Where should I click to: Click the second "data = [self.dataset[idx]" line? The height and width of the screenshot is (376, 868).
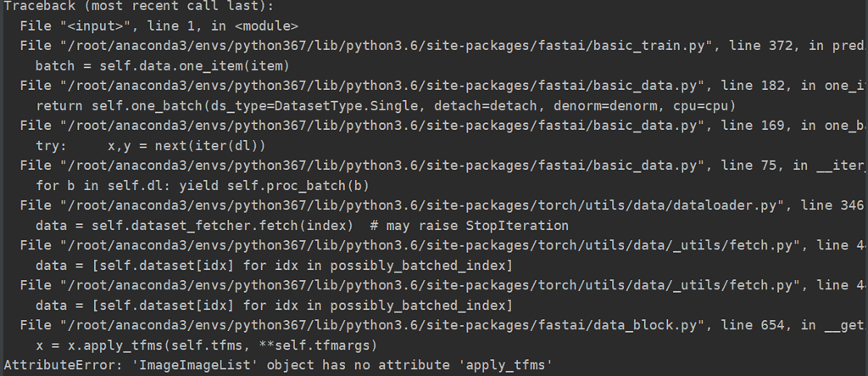tap(274, 306)
